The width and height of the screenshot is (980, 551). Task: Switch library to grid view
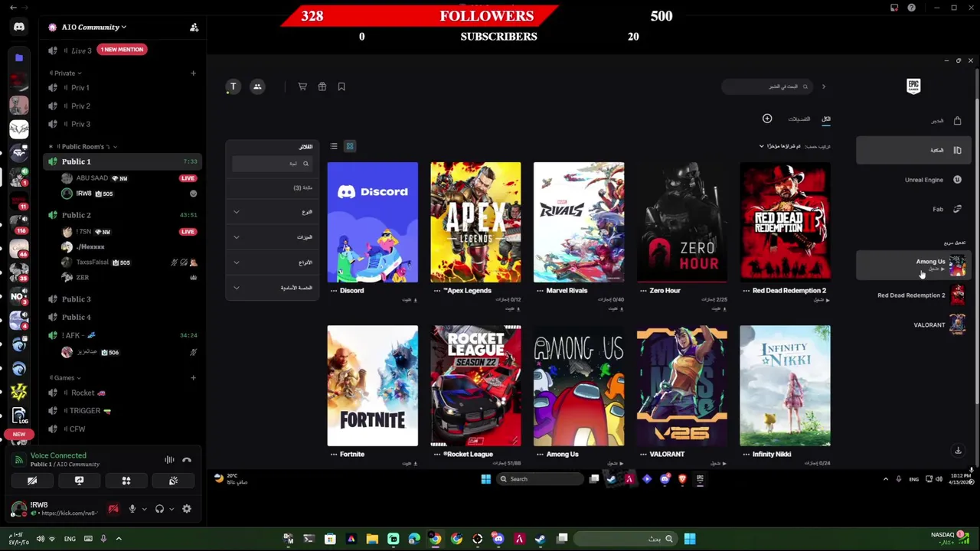[x=350, y=146]
